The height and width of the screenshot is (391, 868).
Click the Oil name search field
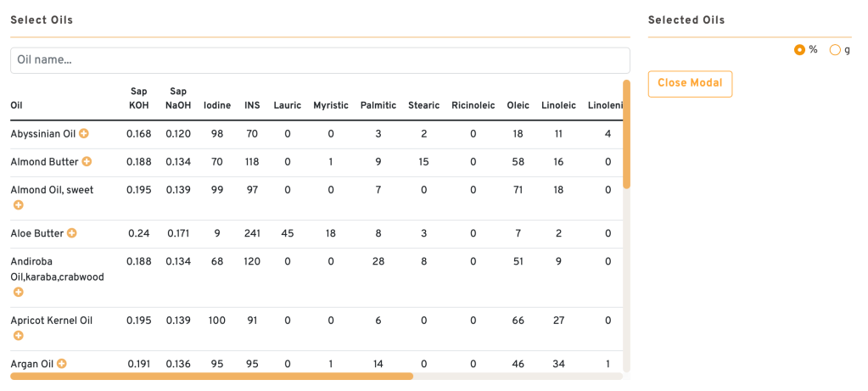click(x=320, y=60)
